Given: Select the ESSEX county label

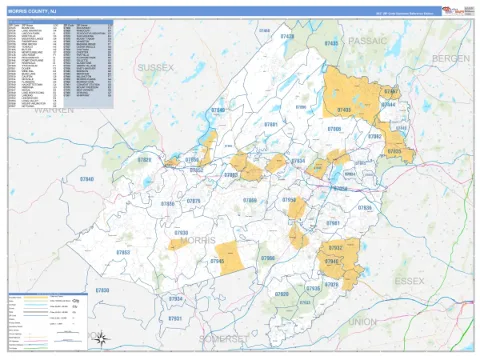Looking at the screenshot, I should click(x=409, y=281).
